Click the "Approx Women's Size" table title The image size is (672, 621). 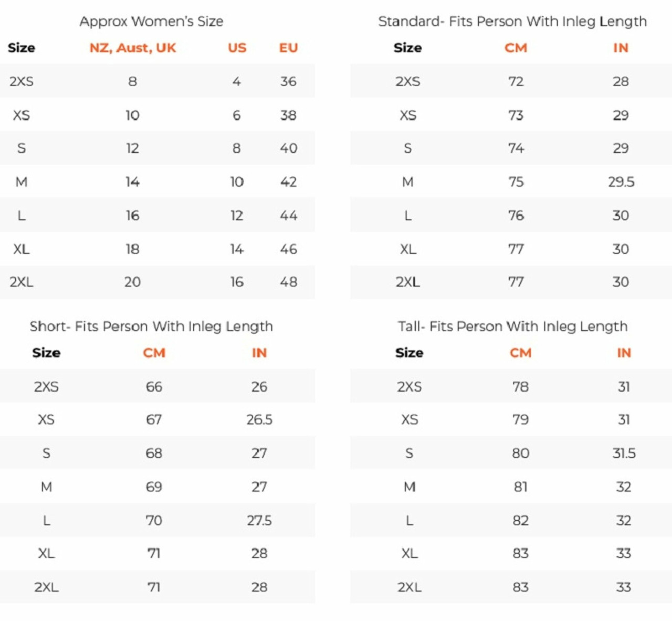(151, 22)
